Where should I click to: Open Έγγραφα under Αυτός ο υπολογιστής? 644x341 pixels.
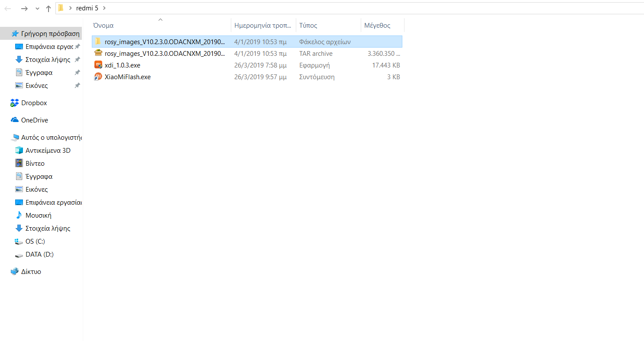39,176
